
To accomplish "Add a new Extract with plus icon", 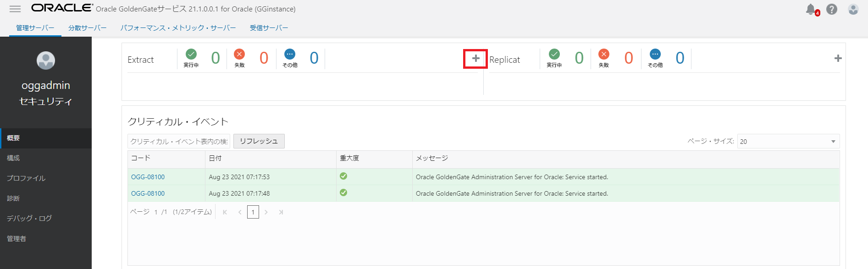I will click(x=475, y=59).
